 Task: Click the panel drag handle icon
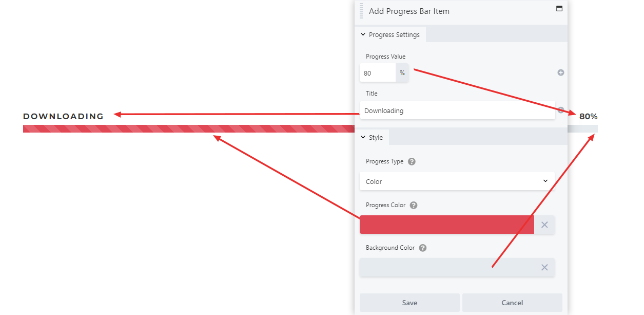361,11
